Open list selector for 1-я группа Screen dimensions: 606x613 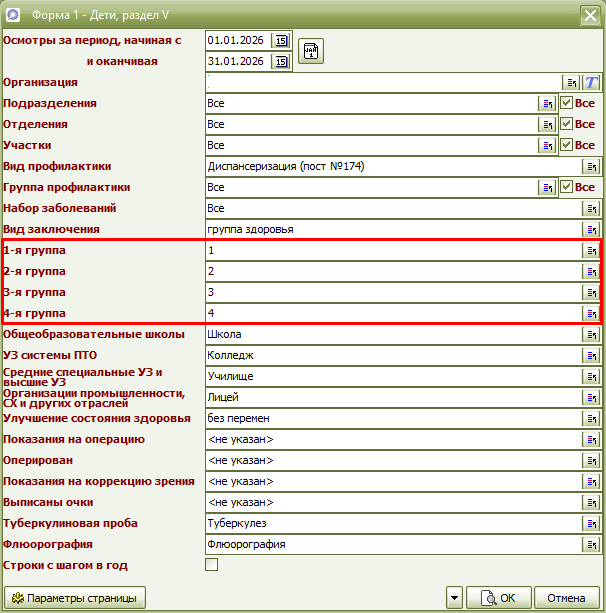(x=592, y=250)
